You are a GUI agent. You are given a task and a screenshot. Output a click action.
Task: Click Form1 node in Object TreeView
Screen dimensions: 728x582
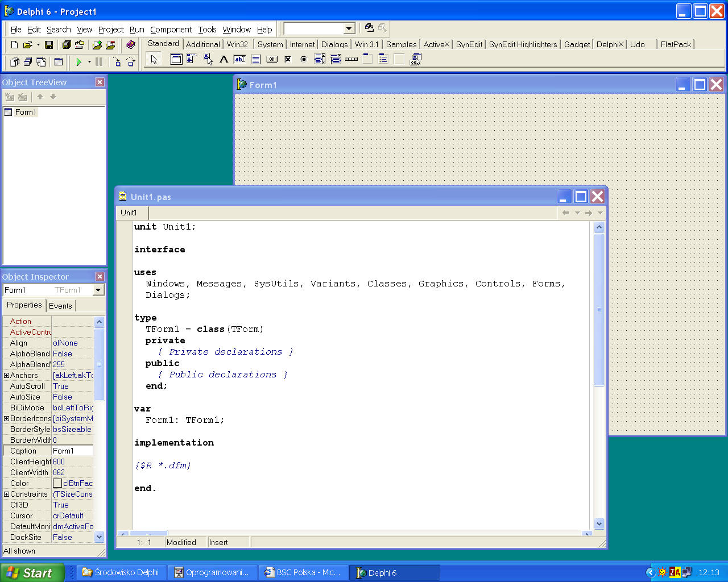(x=25, y=112)
